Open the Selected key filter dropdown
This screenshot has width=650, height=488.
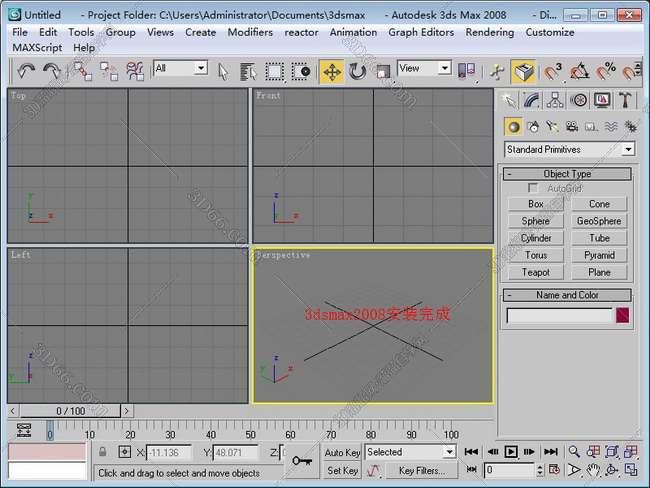(410, 452)
